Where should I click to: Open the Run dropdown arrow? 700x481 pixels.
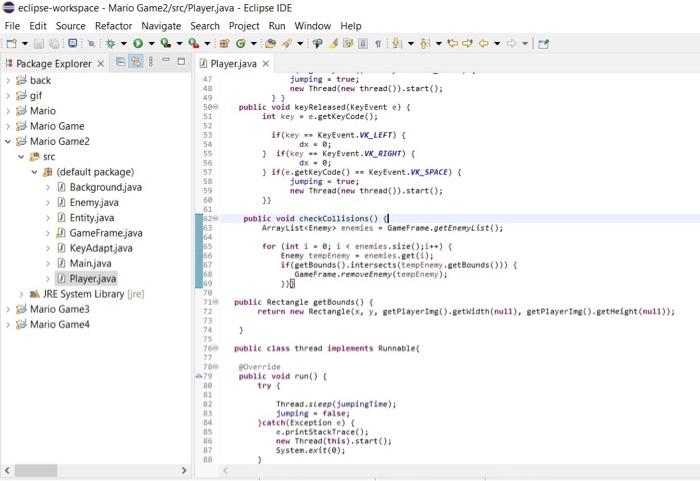point(151,43)
